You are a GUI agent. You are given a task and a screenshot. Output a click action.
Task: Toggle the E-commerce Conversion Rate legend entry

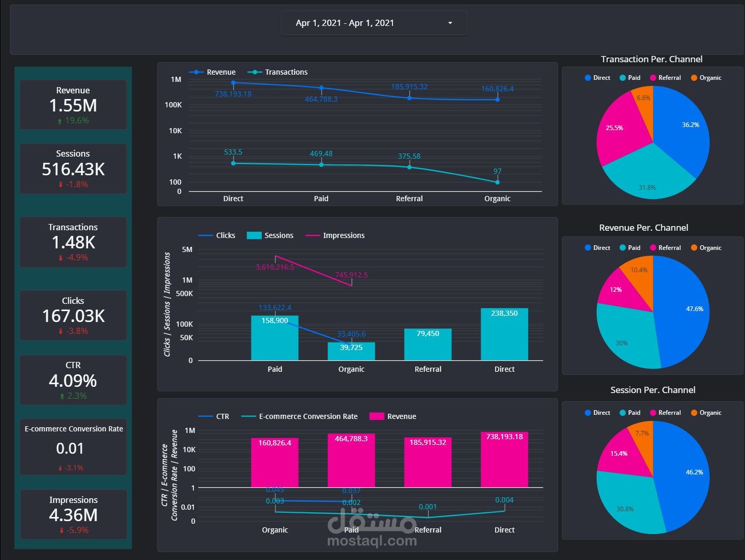300,416
